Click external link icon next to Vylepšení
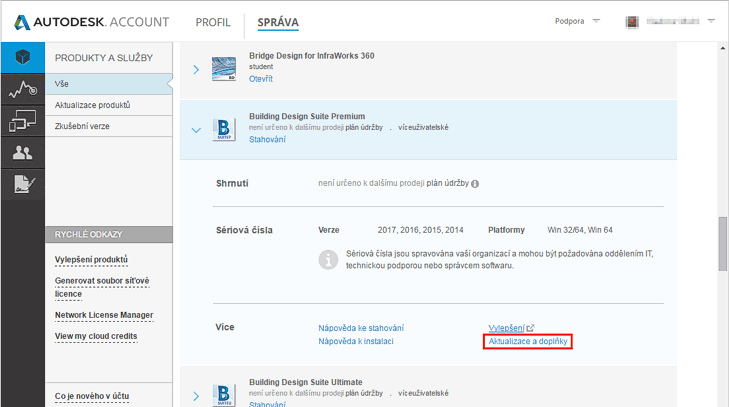This screenshot has width=729, height=407. tap(530, 328)
